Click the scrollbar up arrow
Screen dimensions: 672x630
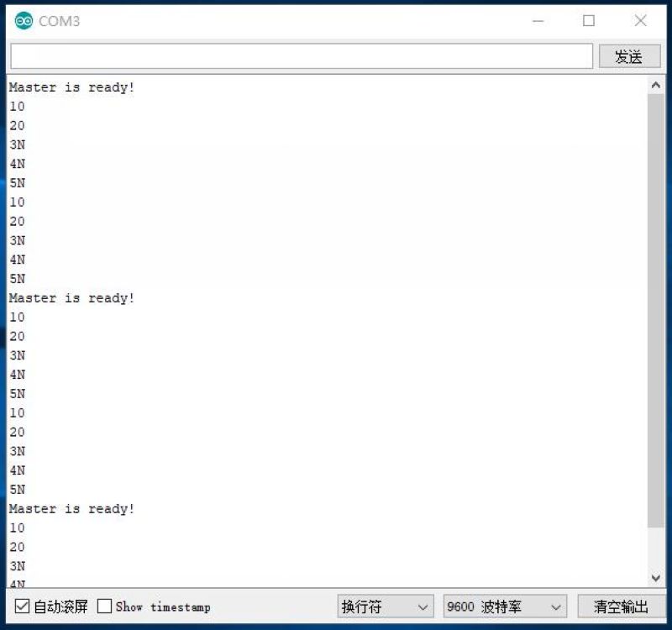tap(655, 86)
